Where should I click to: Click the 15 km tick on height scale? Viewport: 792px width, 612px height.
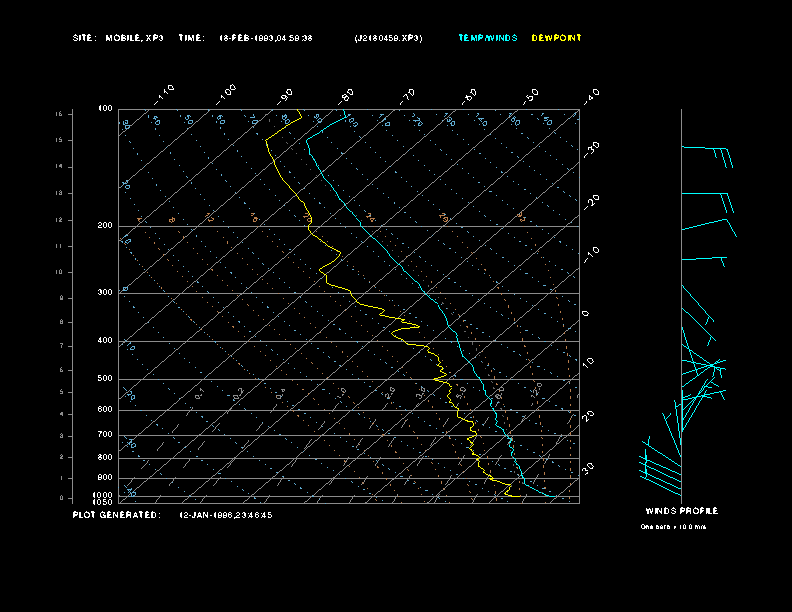[59, 114]
